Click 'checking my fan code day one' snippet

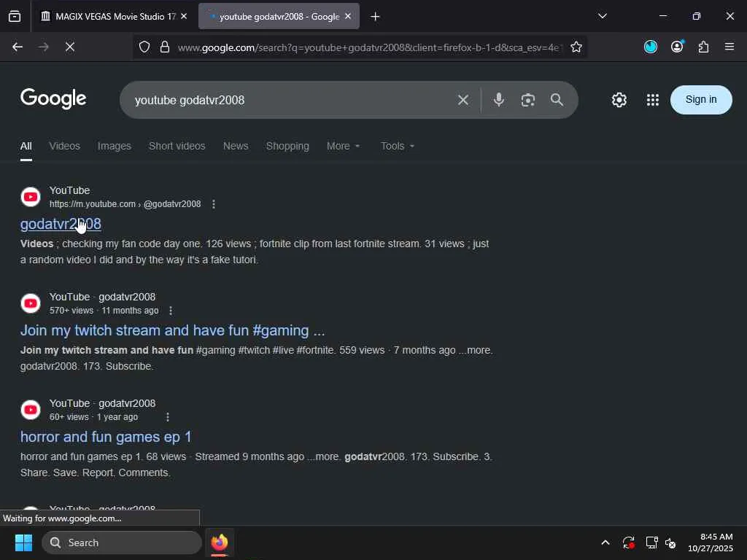132,244
